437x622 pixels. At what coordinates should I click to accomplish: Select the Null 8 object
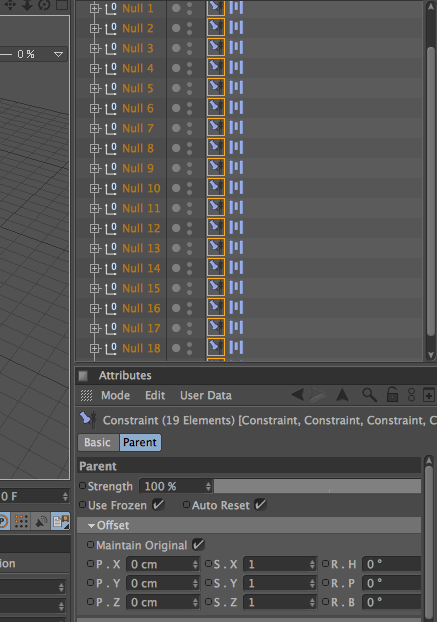pyautogui.click(x=138, y=148)
